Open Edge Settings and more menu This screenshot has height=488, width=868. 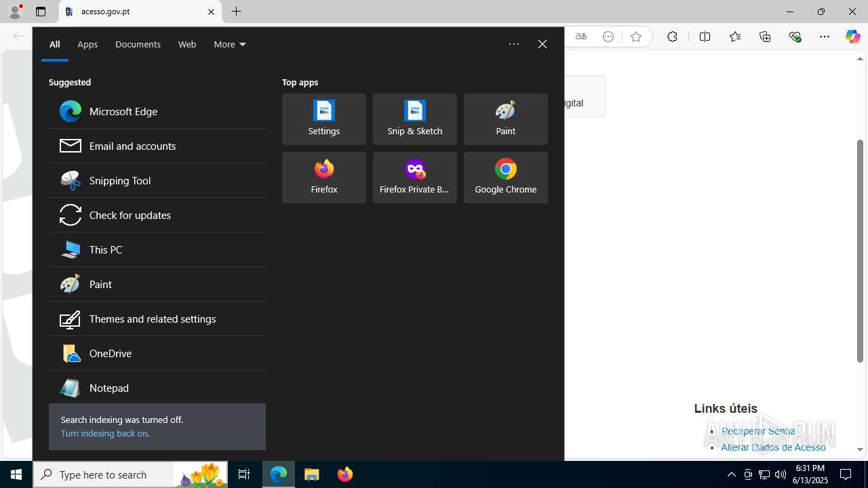click(x=825, y=37)
